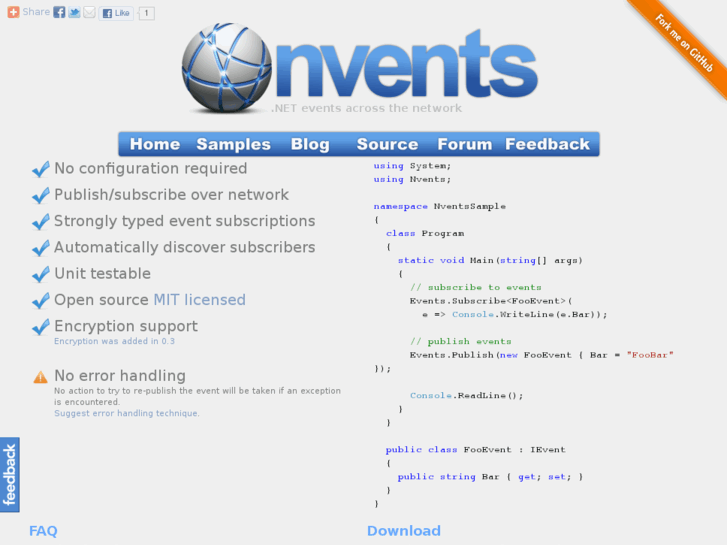Click checkmark beside Encryption support
727x545 pixels.
tap(41, 327)
